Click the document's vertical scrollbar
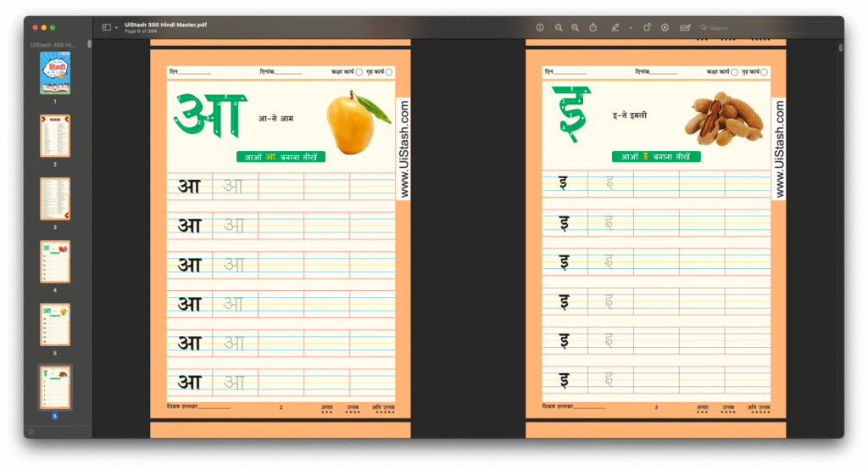The image size is (868, 470). coord(840,48)
